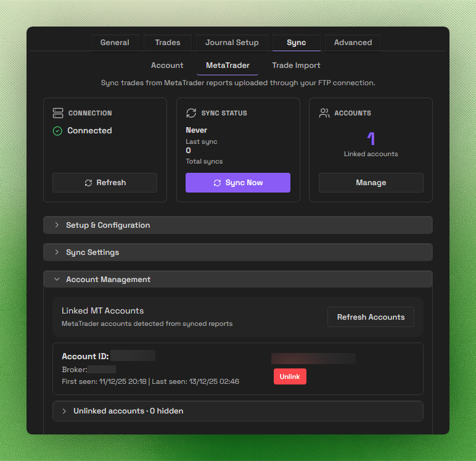Click the Account Management down chevron
Viewport: 476px width, 461px height.
click(57, 279)
